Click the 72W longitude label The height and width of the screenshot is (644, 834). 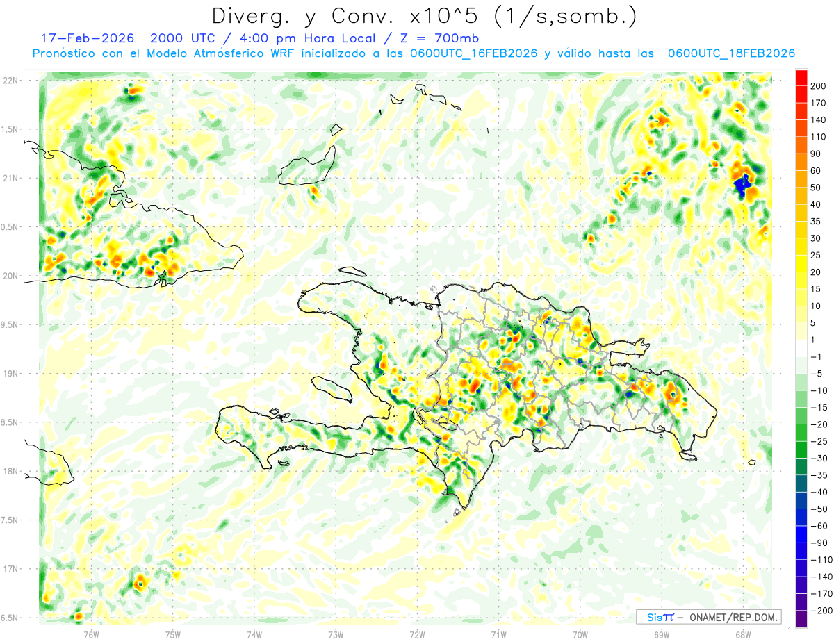coord(417,634)
